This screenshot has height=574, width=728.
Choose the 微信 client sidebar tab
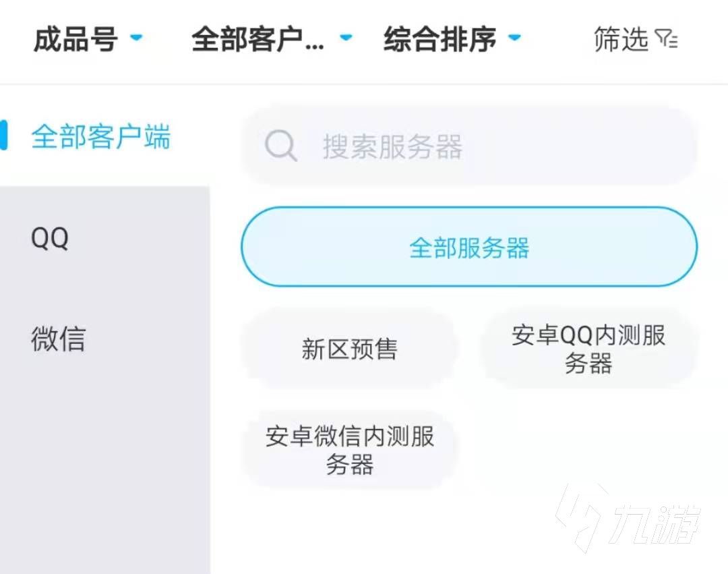pos(58,339)
